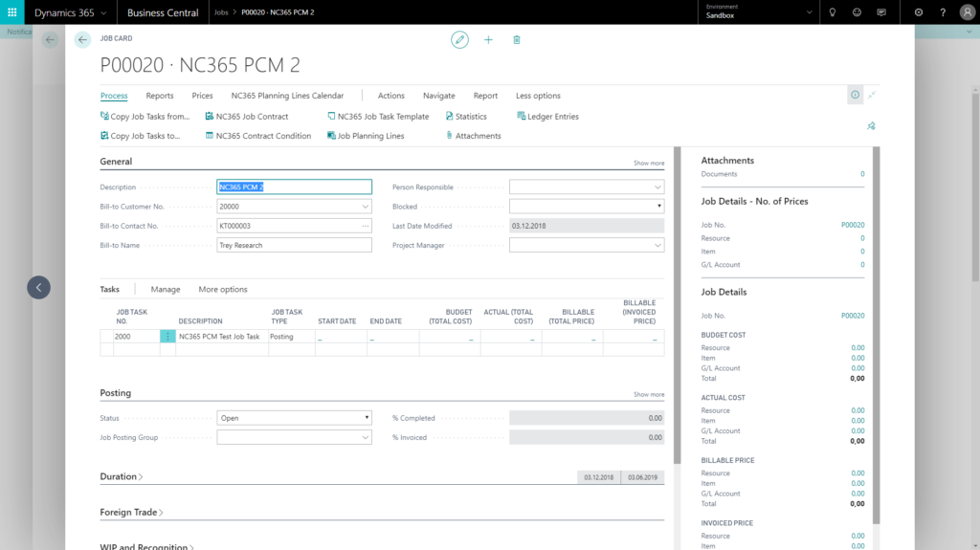
Task: Click the Description input field
Action: (x=295, y=187)
